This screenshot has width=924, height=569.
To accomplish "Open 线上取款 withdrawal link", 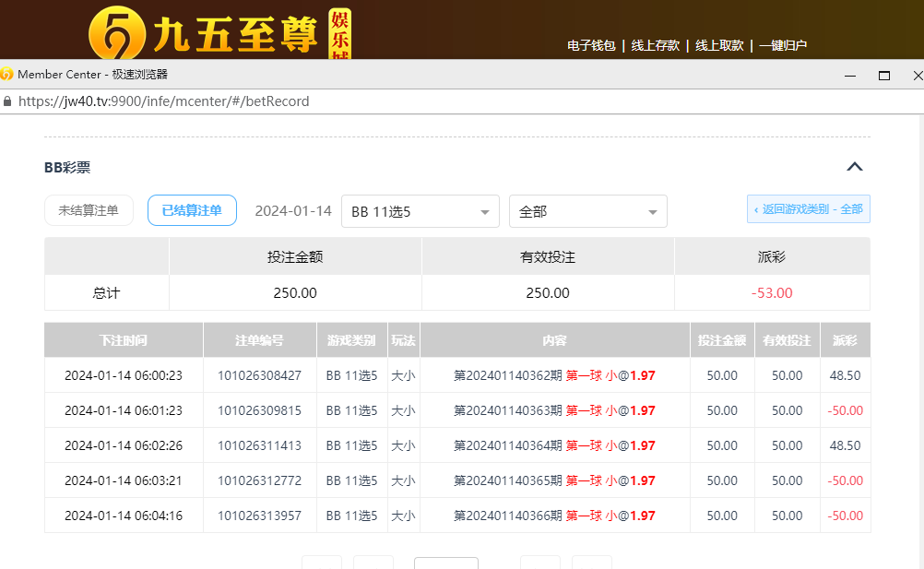I will 718,45.
